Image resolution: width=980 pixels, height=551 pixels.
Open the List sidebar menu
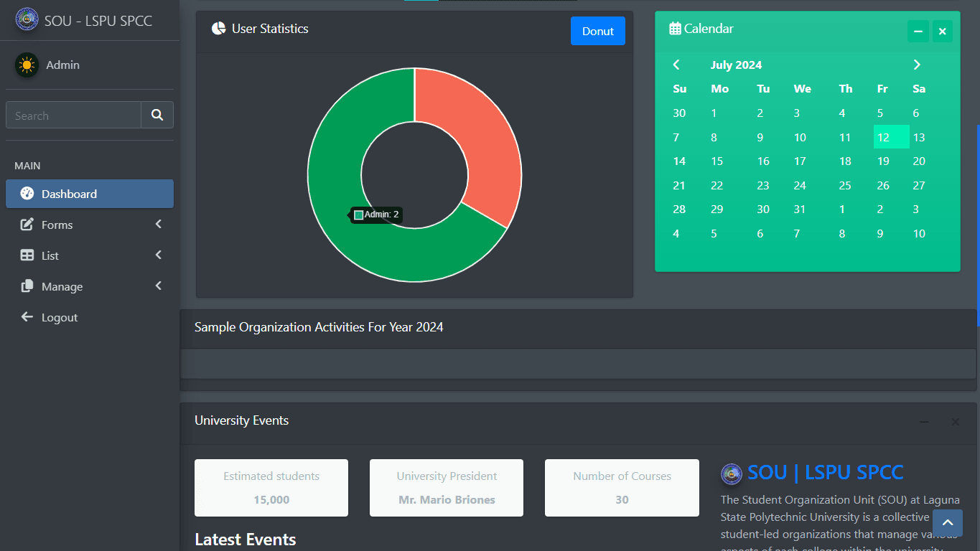coord(90,255)
